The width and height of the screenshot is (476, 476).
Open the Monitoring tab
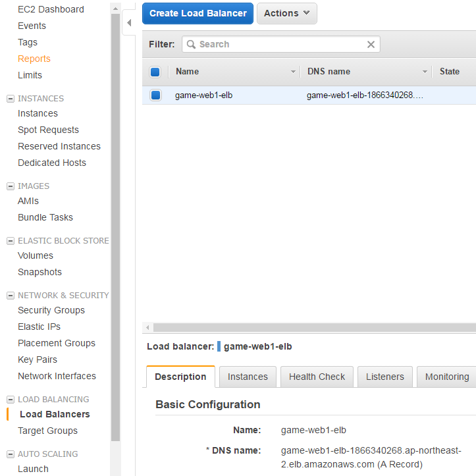(x=447, y=377)
